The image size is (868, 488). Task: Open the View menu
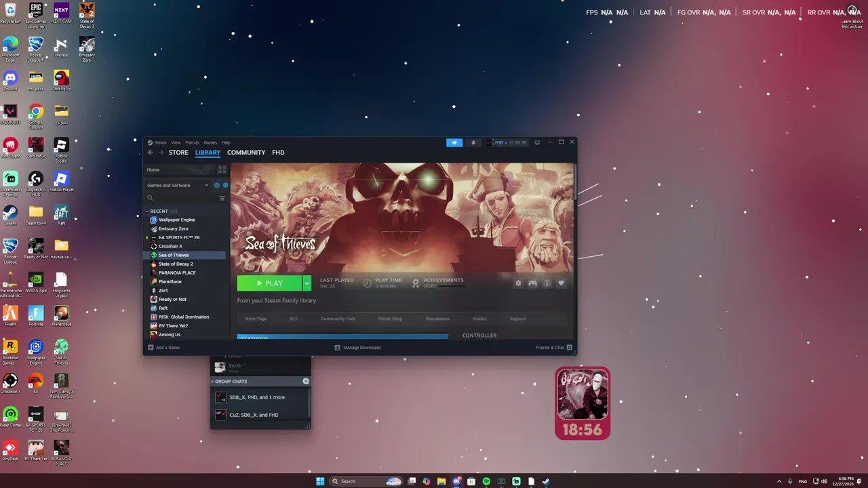point(176,142)
